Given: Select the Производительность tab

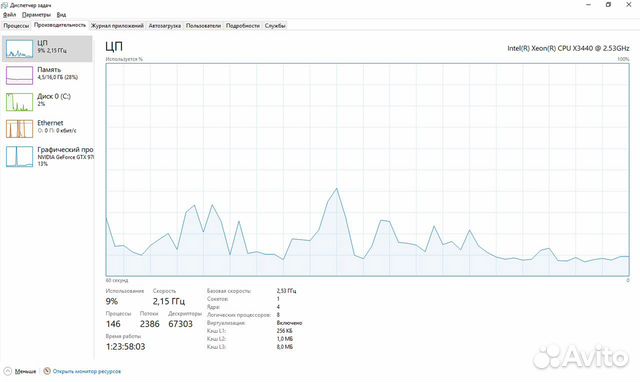Looking at the screenshot, I should coord(60,25).
